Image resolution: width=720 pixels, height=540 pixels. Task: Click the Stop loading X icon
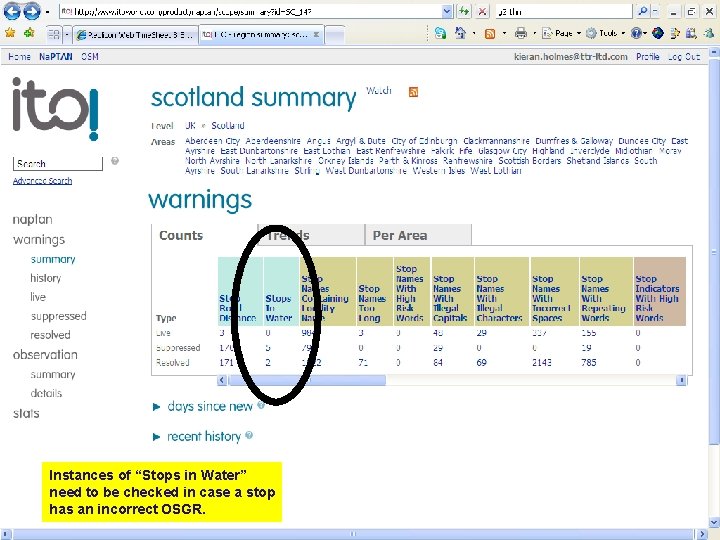click(x=482, y=11)
